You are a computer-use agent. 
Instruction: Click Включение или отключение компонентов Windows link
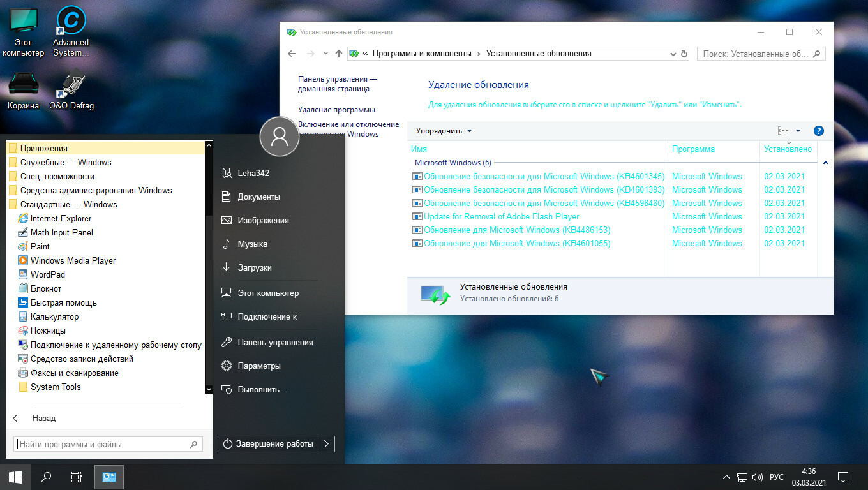(x=348, y=129)
